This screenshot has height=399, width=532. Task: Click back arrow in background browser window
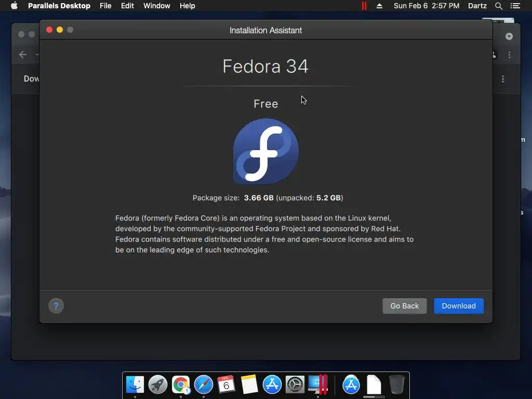[x=23, y=55]
